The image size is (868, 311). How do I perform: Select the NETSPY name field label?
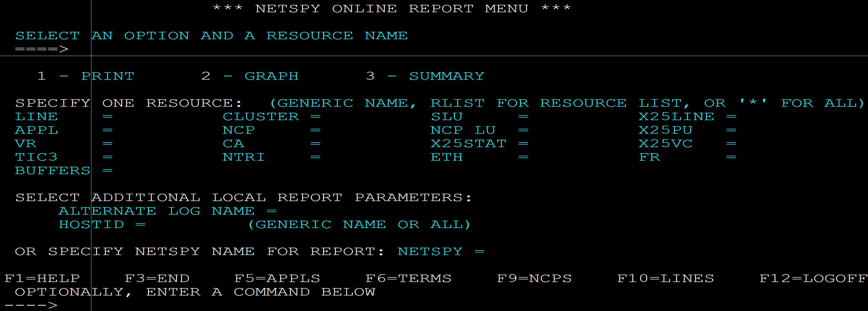pyautogui.click(x=430, y=251)
